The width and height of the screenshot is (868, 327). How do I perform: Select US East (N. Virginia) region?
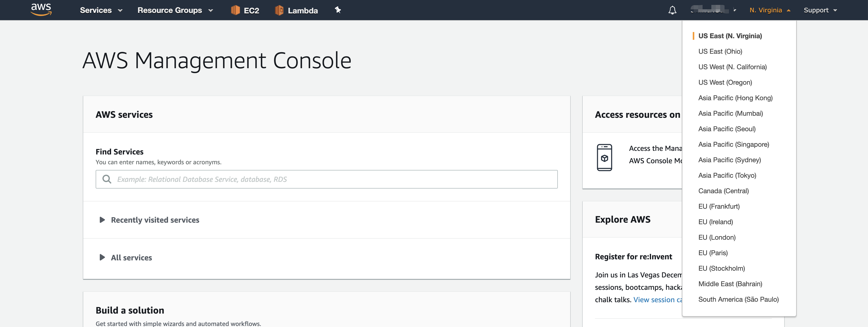pyautogui.click(x=730, y=35)
